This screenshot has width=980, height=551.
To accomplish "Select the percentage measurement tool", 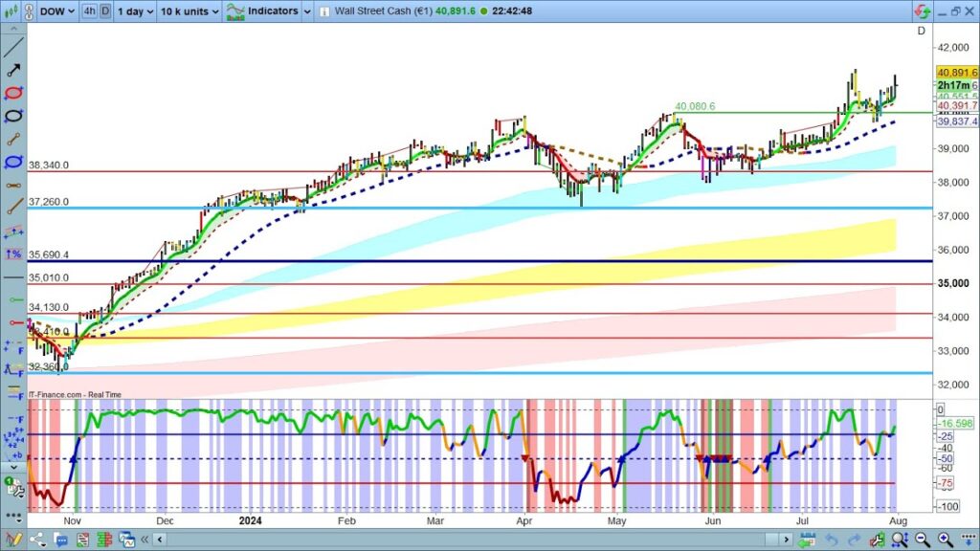I will (13, 254).
